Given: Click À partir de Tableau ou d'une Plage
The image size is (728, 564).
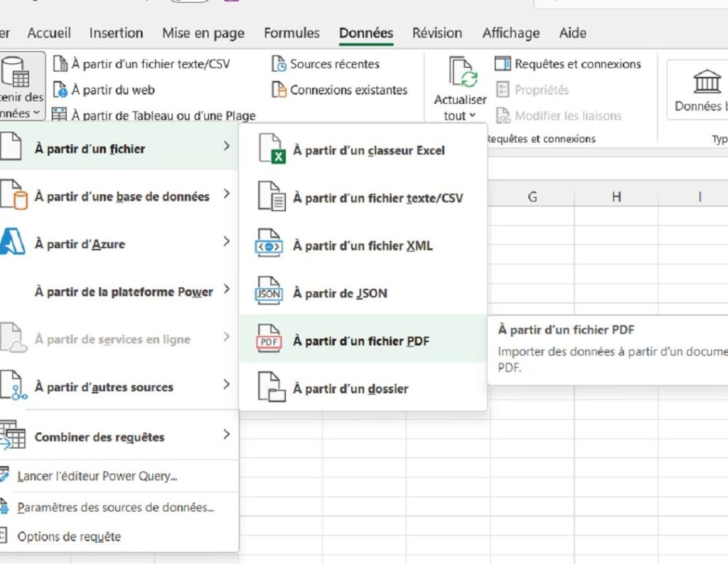Looking at the screenshot, I should [154, 115].
